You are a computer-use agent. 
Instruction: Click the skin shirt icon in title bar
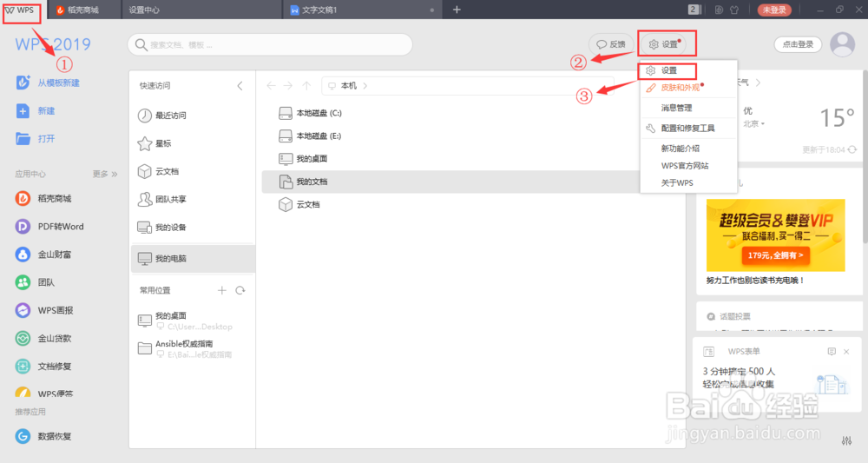coord(734,10)
